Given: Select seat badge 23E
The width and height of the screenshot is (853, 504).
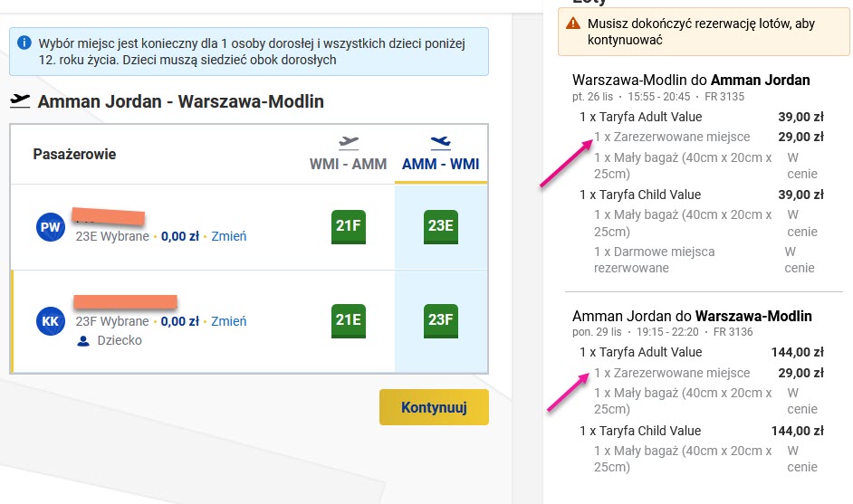Looking at the screenshot, I should click(x=441, y=227).
